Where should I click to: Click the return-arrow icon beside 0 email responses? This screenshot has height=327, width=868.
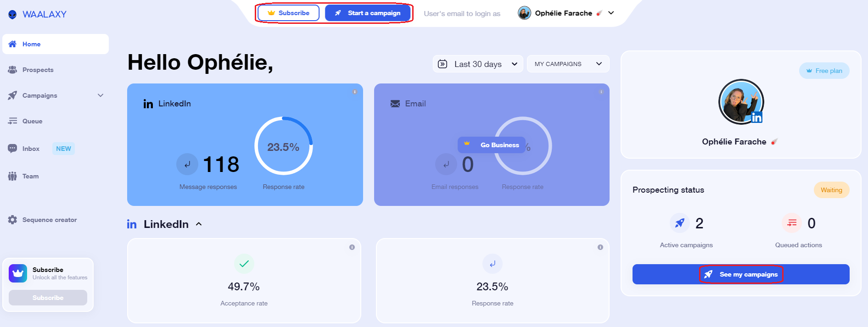click(446, 164)
